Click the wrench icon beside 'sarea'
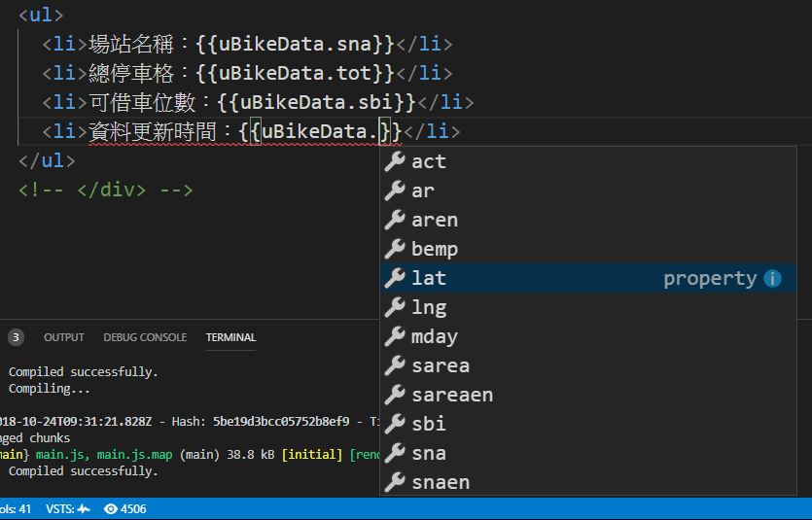The width and height of the screenshot is (812, 520). [x=395, y=365]
